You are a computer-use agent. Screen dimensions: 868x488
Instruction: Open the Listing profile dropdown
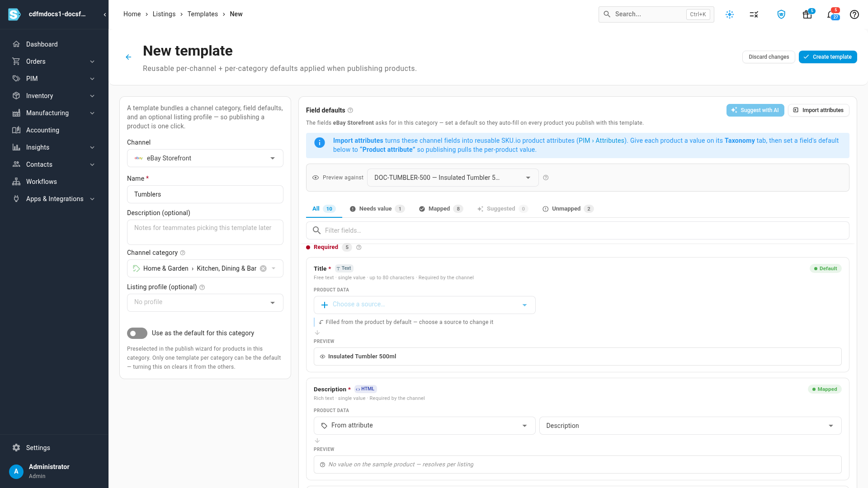click(x=205, y=303)
